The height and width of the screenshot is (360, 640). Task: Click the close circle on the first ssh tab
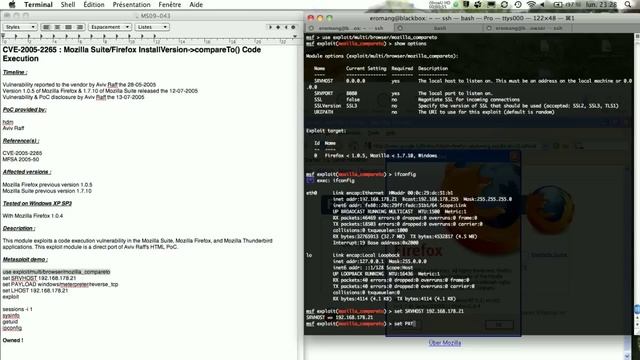pyautogui.click(x=311, y=28)
